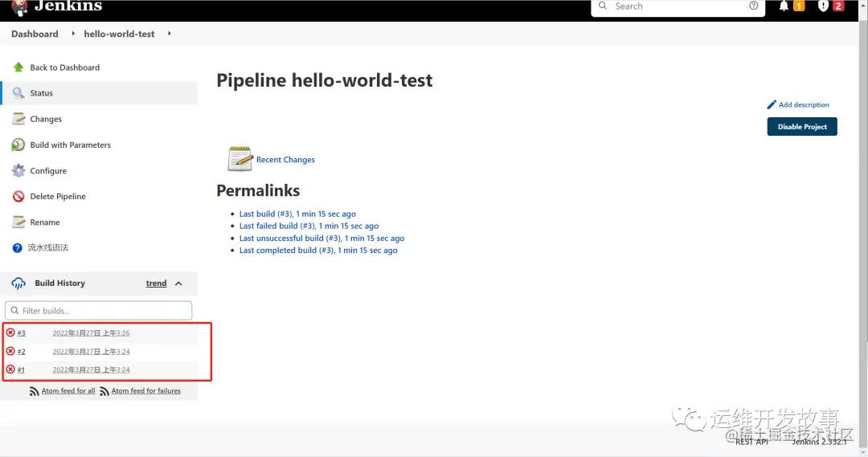The width and height of the screenshot is (868, 457).
Task: Click the Delete Pipeline prohibition icon
Action: [18, 197]
